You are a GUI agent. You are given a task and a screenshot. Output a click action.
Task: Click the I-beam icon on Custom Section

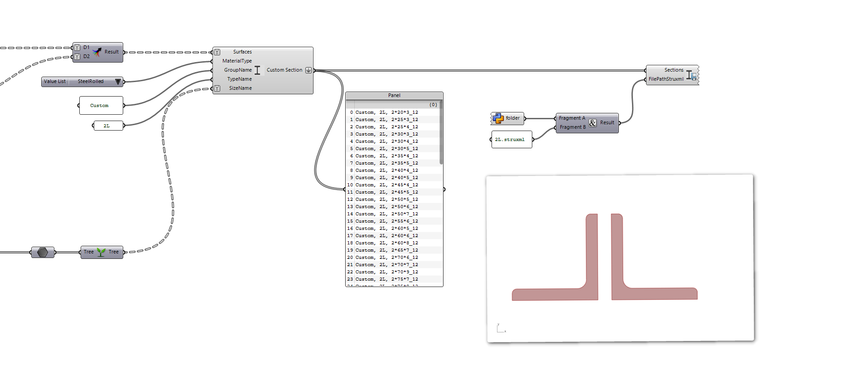point(257,70)
